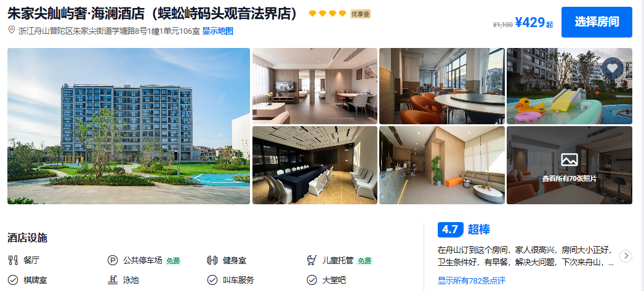Click the public parking P icon

click(x=113, y=260)
